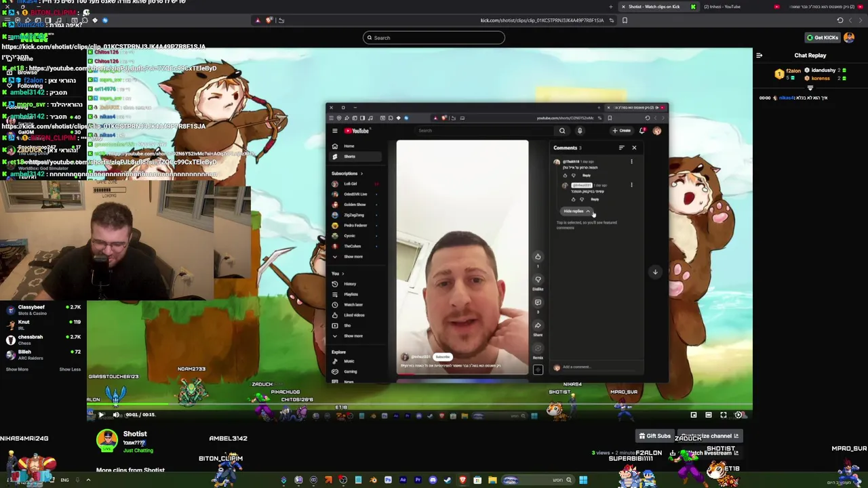Click the YouTube logo

coord(357,131)
